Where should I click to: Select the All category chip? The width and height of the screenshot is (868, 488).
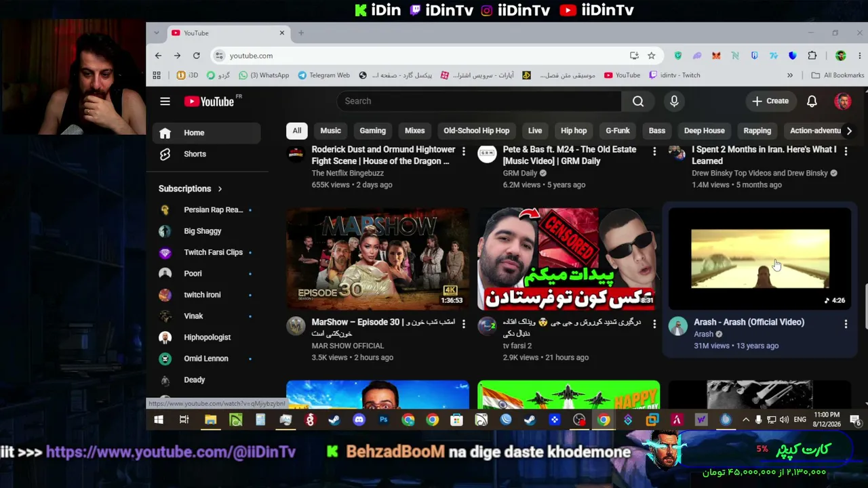[297, 131]
